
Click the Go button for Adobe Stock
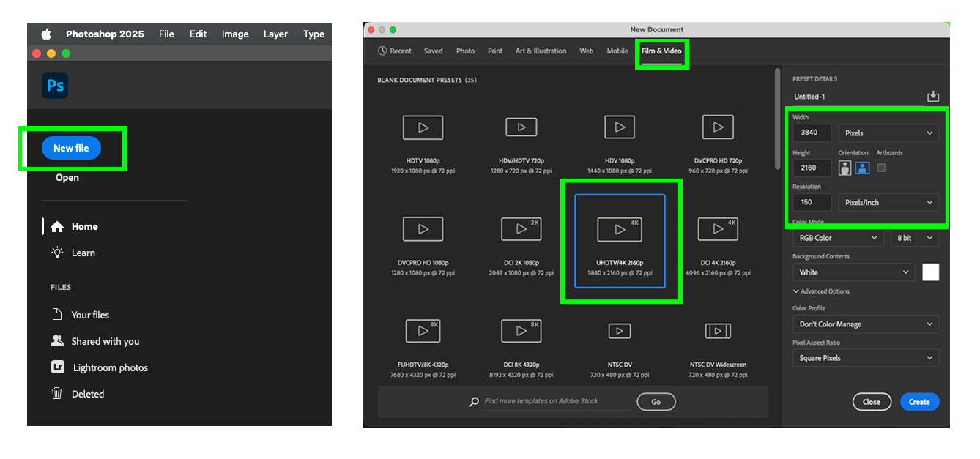[x=656, y=402]
